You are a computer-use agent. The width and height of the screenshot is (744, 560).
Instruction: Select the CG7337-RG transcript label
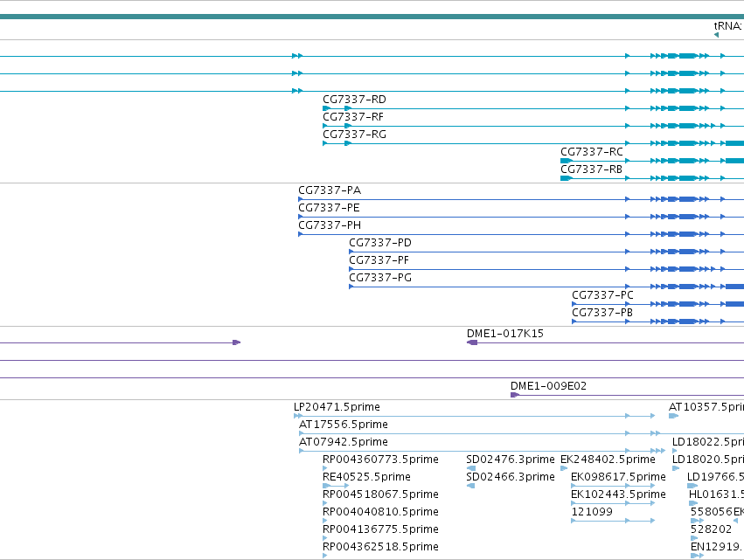pos(354,135)
